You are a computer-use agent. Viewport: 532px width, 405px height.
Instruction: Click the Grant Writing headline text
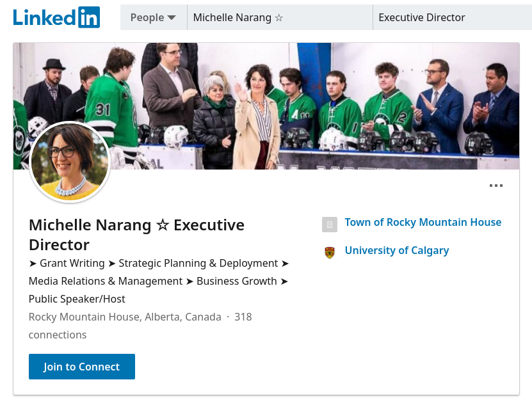(72, 263)
